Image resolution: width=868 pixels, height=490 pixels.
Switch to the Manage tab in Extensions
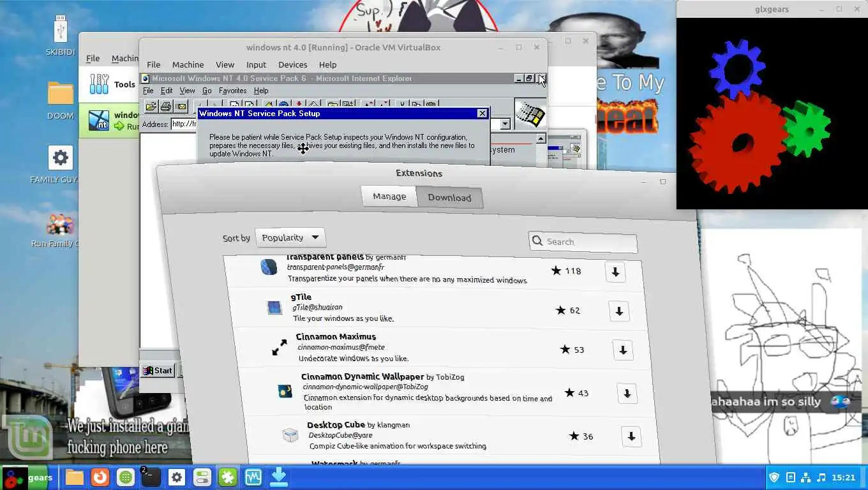(389, 197)
